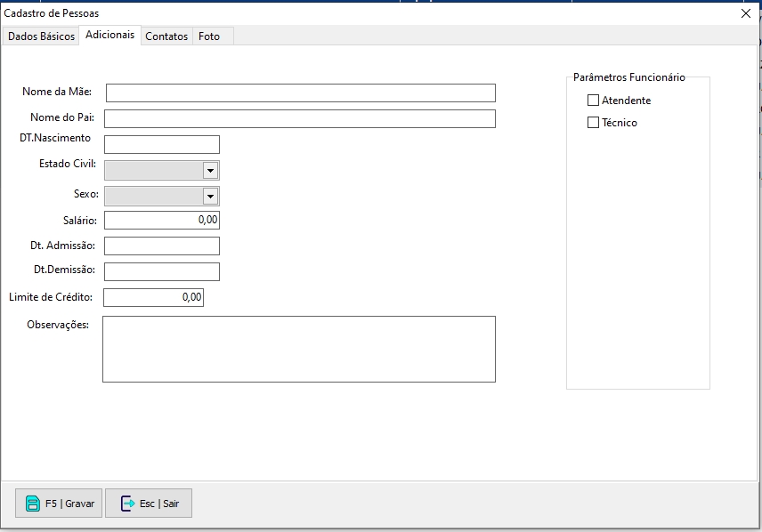Image resolution: width=762 pixels, height=532 pixels.
Task: Tick the Técnico checkbox
Action: click(594, 123)
